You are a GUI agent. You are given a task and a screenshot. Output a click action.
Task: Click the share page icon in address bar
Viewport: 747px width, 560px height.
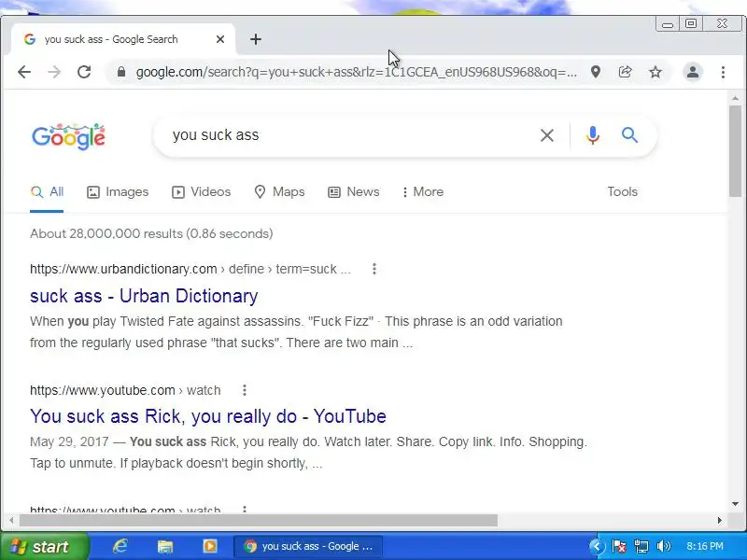(625, 72)
